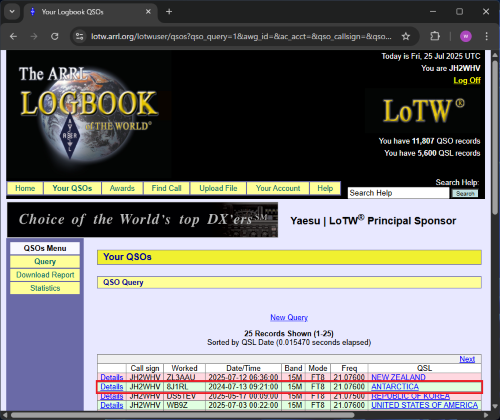
Task: Select the ZL3AAU worked callsign cell
Action: (x=184, y=377)
